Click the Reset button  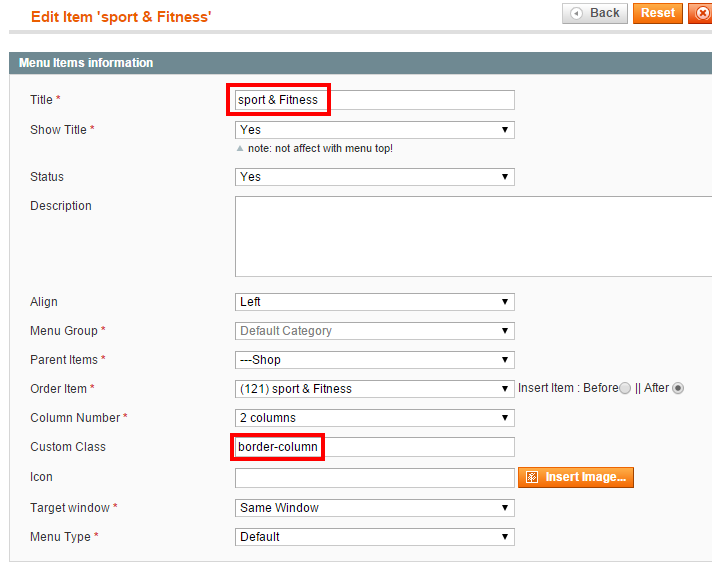658,13
